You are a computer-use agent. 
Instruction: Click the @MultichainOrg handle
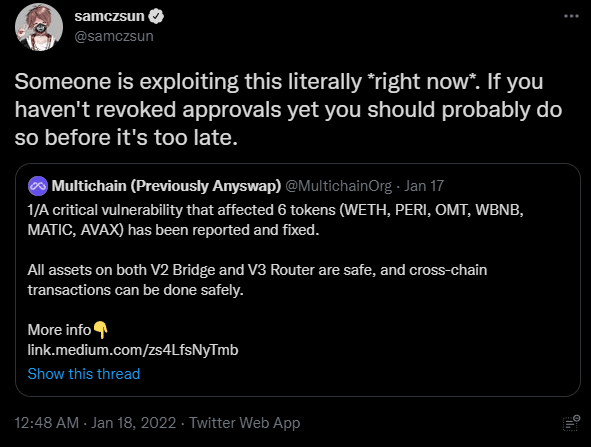[x=338, y=186]
